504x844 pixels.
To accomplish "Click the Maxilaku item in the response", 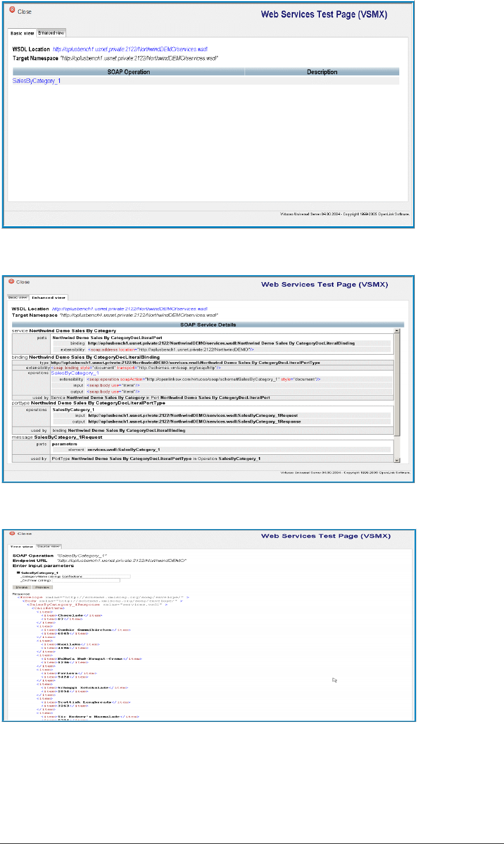I will tap(69, 644).
